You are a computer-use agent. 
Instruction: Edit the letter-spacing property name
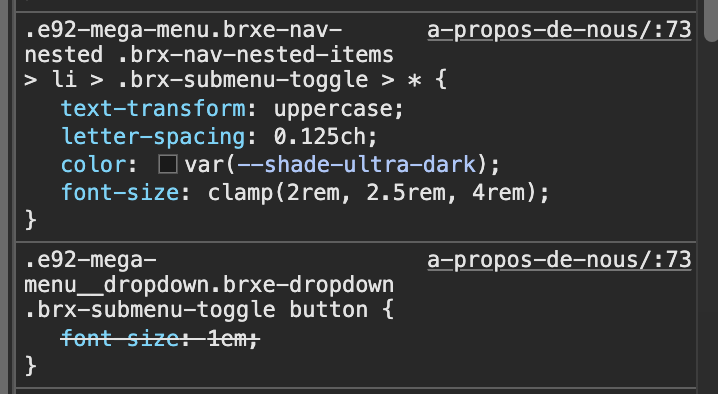153,137
